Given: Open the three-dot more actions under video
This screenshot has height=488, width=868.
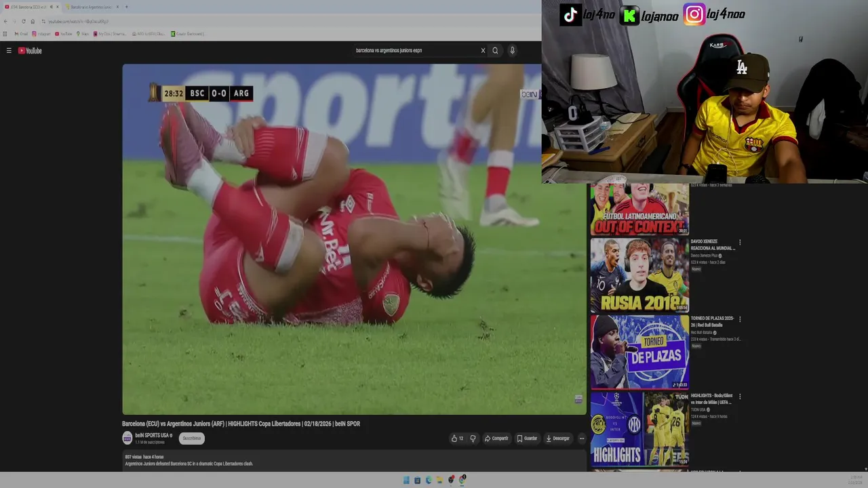Looking at the screenshot, I should point(581,439).
